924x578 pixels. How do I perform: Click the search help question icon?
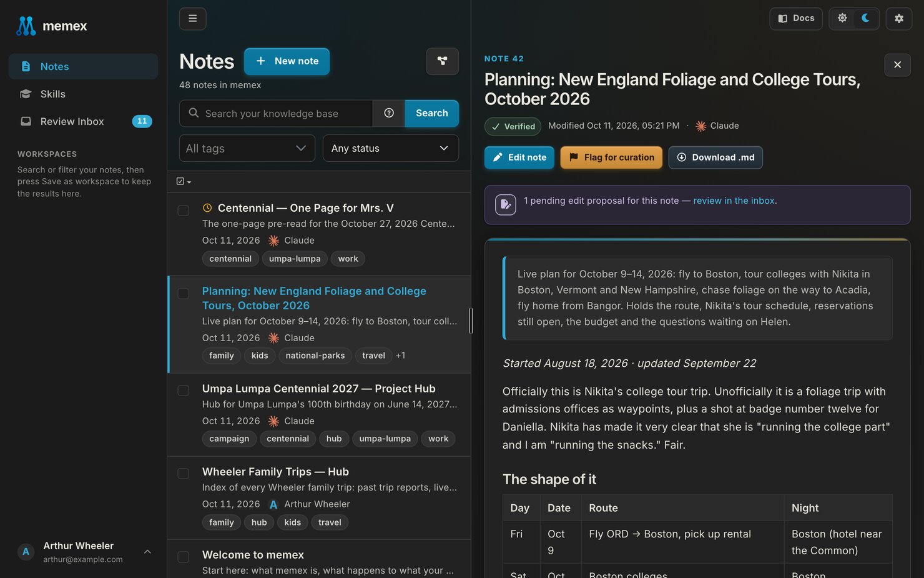(389, 113)
